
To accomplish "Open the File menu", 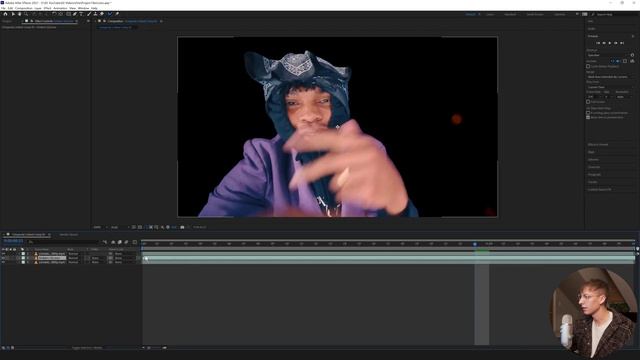I will click(x=3, y=8).
